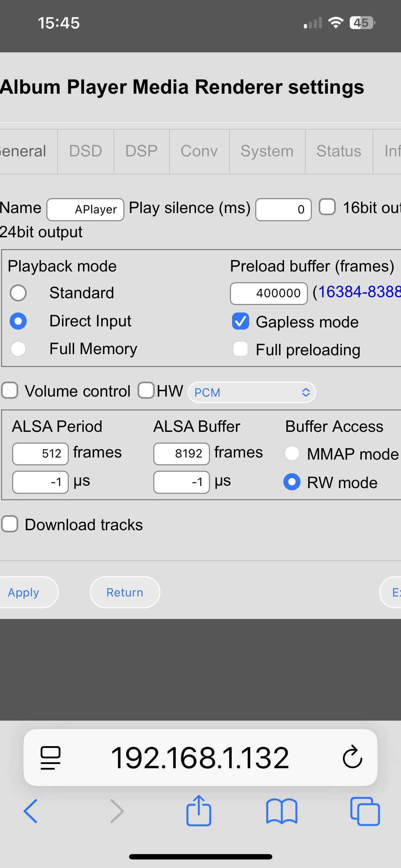This screenshot has height=868, width=401.
Task: Tap the 192.168.1.132 address bar
Action: (200, 758)
